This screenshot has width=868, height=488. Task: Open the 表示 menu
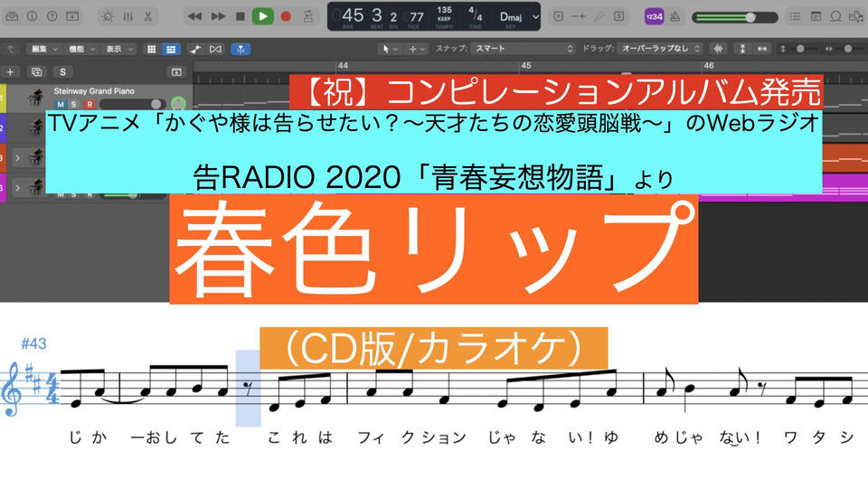[x=118, y=49]
